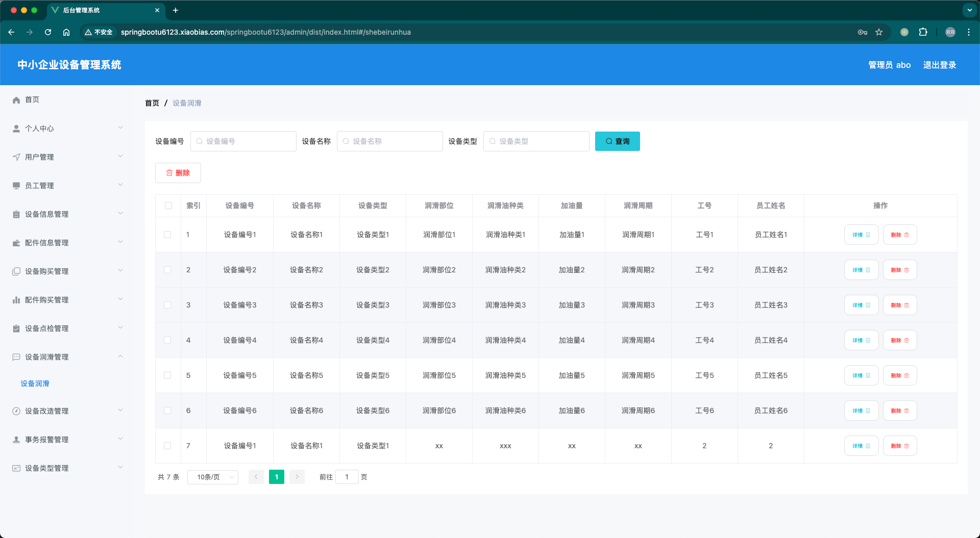Expand the 事务报警管理 menu chevron

click(x=120, y=439)
